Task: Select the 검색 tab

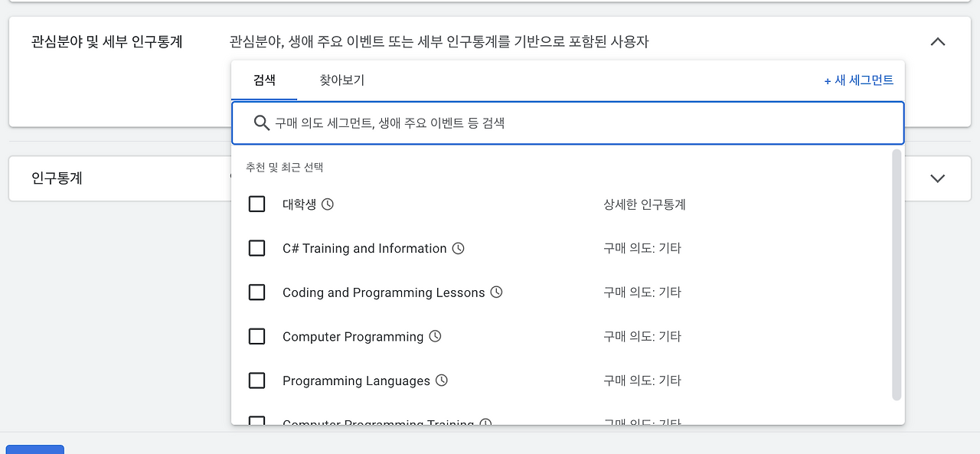Action: (265, 80)
